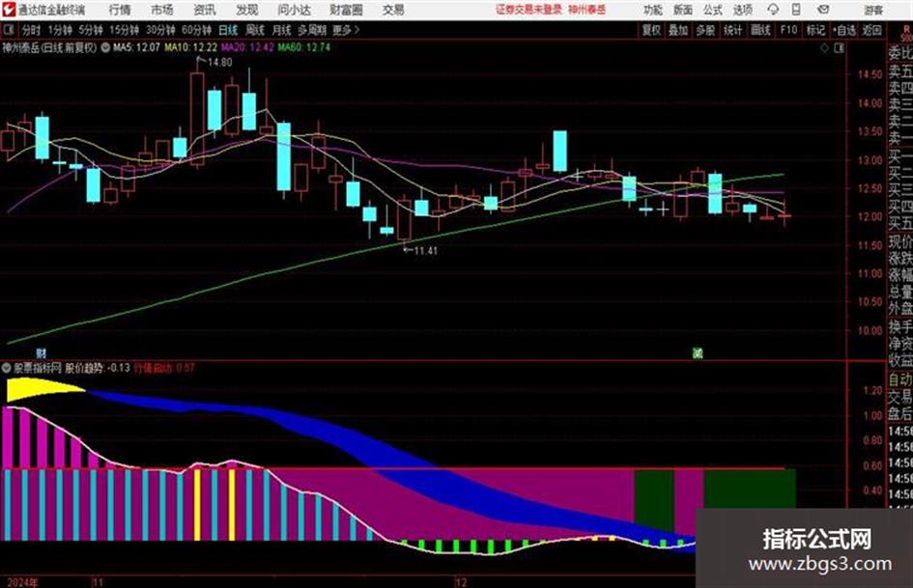Open the mail envelope icon

tap(823, 10)
